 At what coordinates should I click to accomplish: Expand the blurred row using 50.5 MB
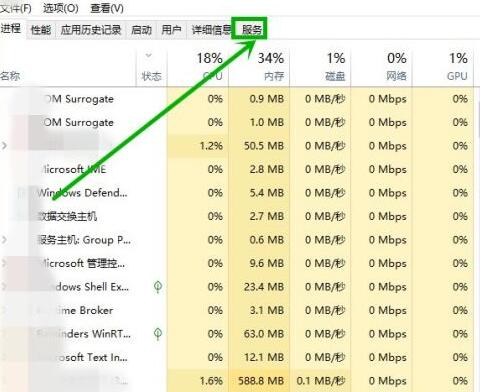[4, 146]
